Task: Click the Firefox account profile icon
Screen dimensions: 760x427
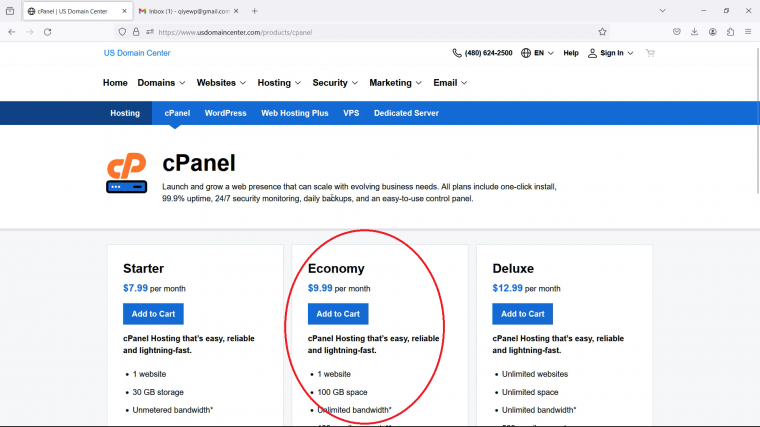Action: (712, 32)
